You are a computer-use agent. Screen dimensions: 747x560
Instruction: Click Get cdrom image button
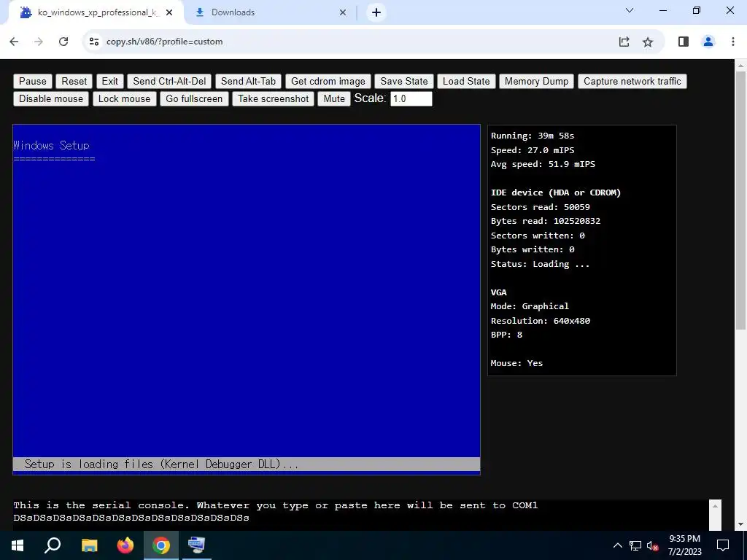click(328, 81)
